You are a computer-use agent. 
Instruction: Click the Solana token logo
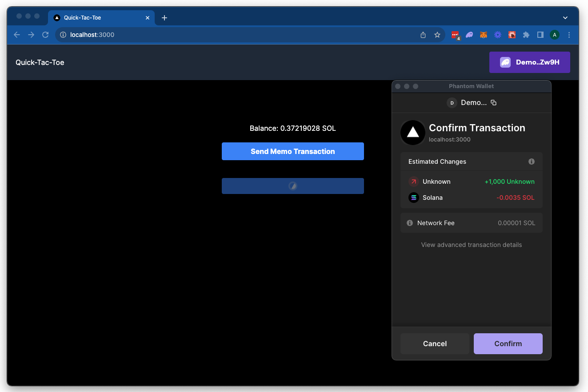tap(414, 198)
